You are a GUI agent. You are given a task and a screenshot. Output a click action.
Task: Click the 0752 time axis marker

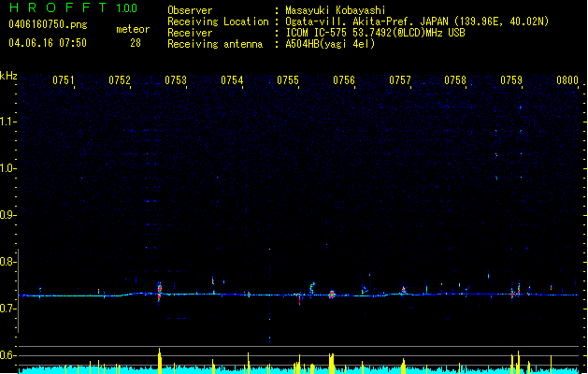click(120, 80)
